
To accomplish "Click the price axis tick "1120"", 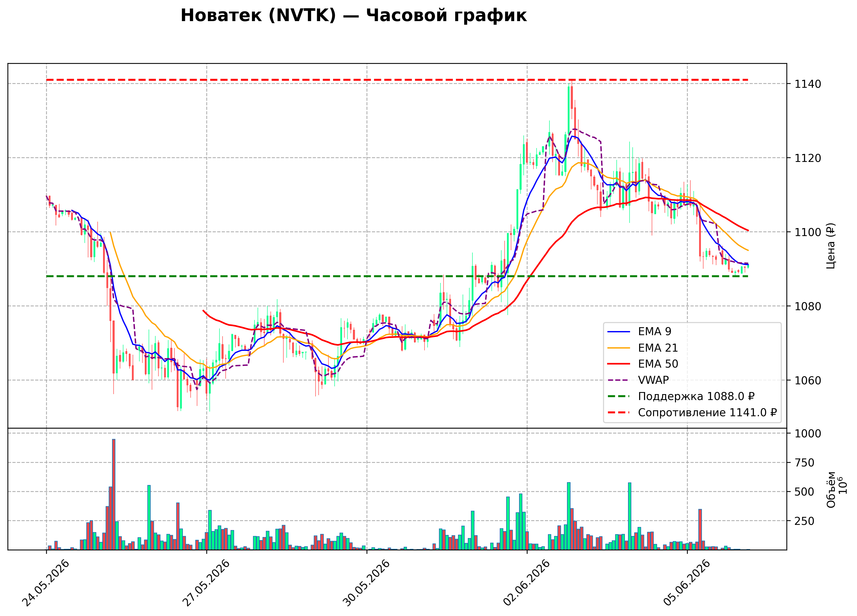I will [x=808, y=158].
